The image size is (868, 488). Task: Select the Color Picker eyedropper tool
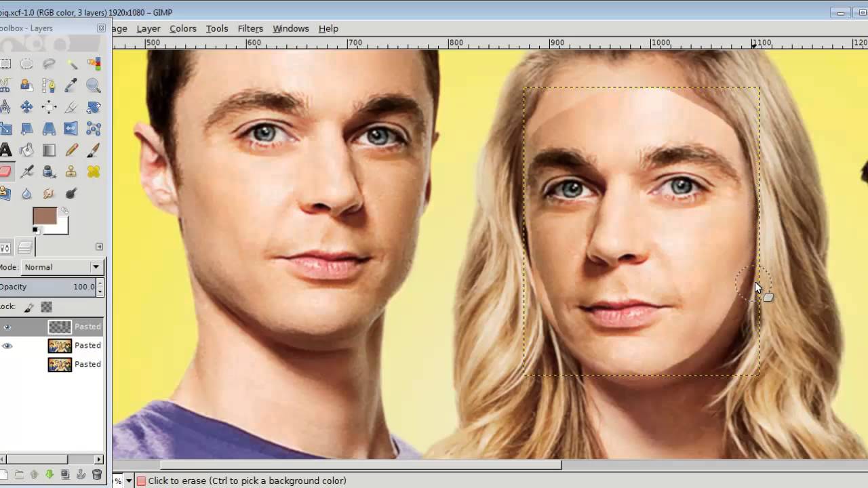click(71, 85)
